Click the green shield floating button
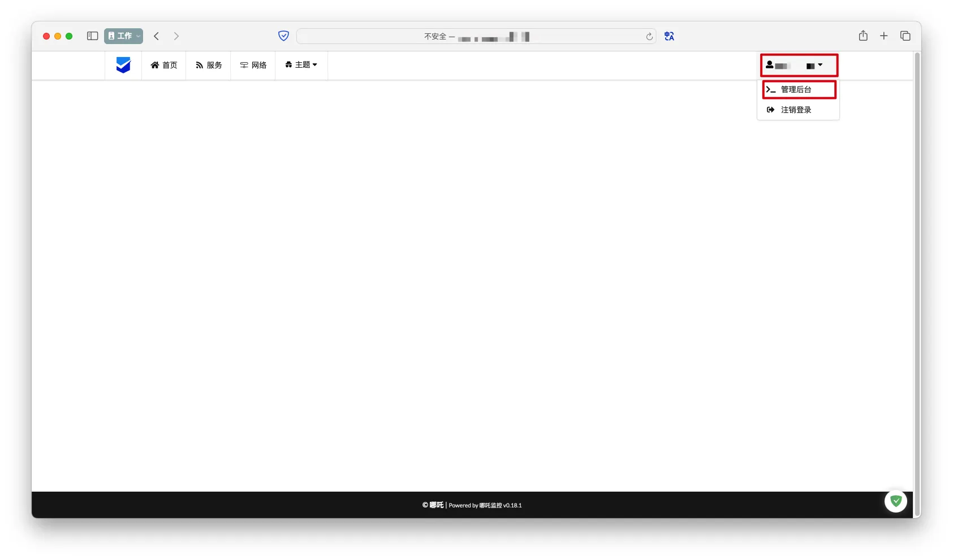 (x=895, y=501)
